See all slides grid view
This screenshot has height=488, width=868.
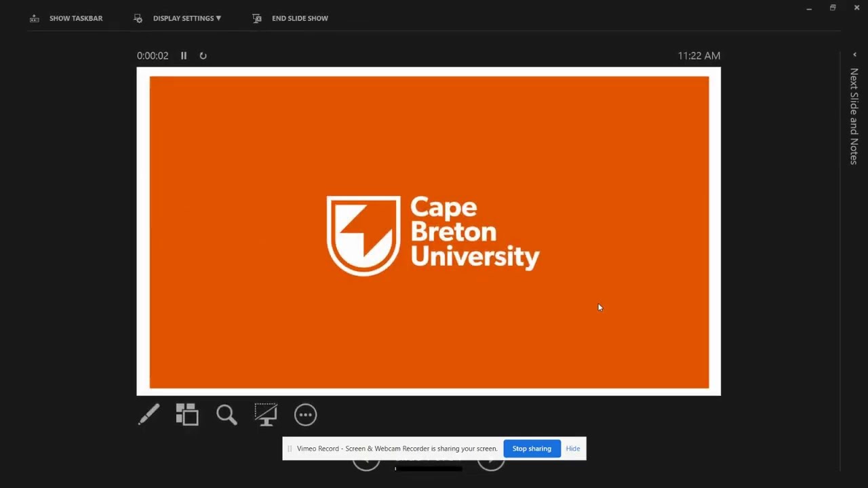[x=187, y=415]
